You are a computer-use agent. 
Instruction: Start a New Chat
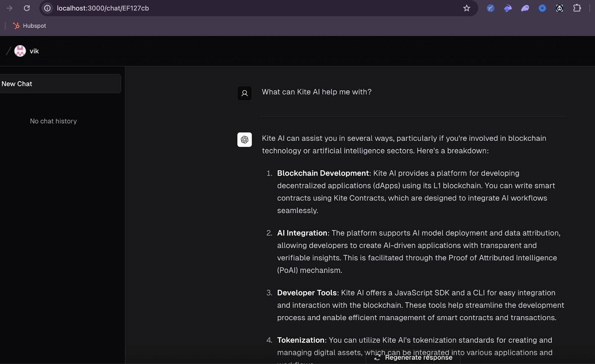(x=59, y=84)
